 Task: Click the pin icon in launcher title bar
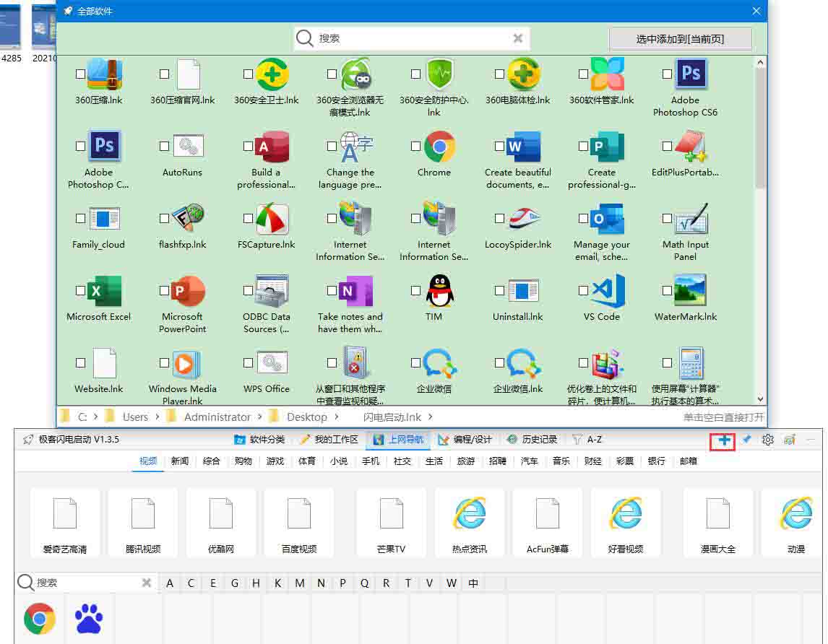pos(746,439)
